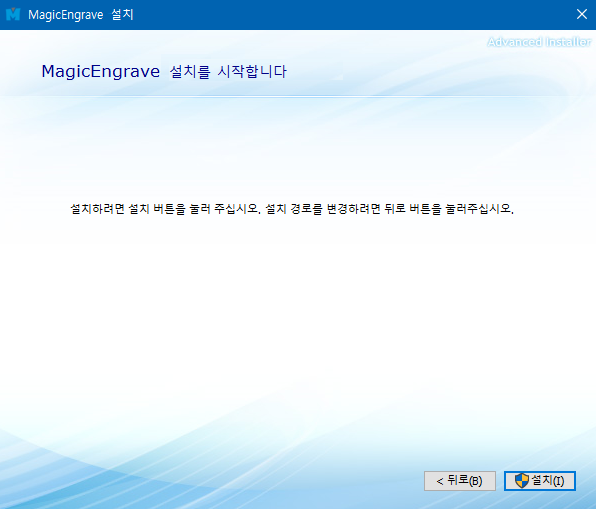
Task: Click the word MagicEngrave in the heading
Action: [x=100, y=71]
